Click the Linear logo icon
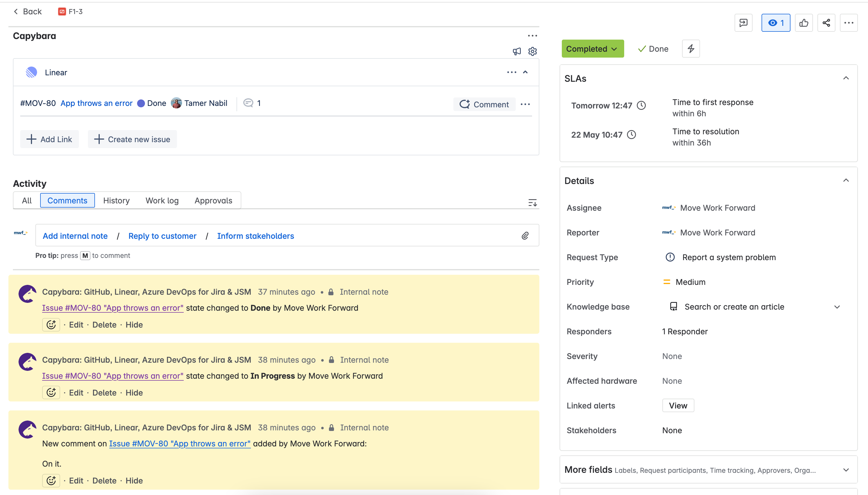The width and height of the screenshot is (868, 495). point(31,72)
